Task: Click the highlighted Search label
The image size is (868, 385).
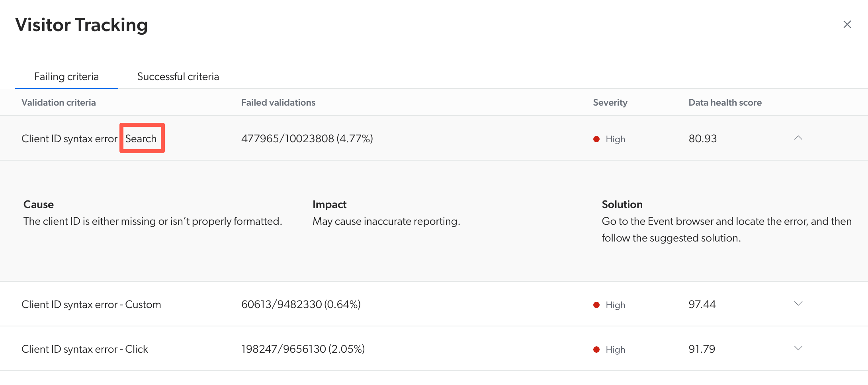Action: (x=141, y=138)
